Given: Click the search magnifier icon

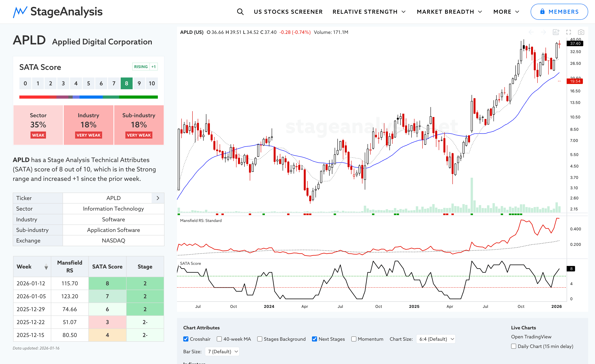Looking at the screenshot, I should [240, 12].
